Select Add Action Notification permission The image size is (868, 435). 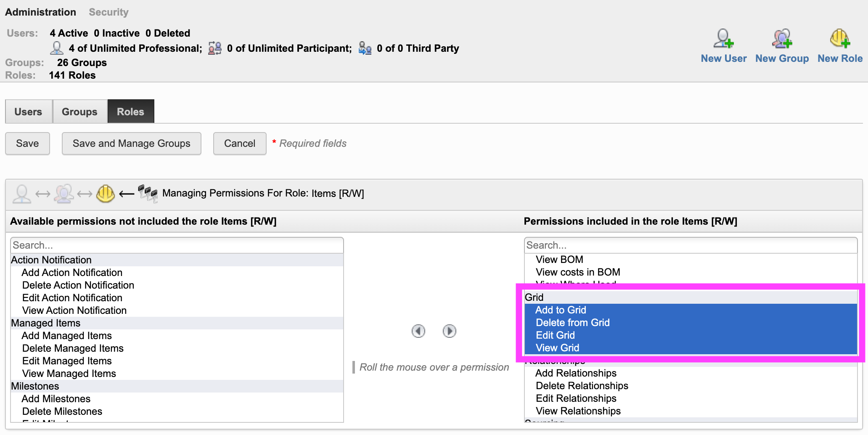[x=72, y=273]
